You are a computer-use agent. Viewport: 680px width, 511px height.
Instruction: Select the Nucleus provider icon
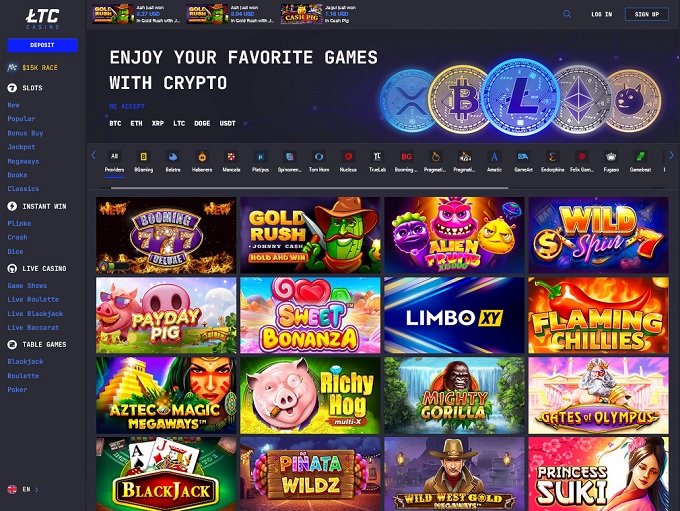tap(348, 157)
